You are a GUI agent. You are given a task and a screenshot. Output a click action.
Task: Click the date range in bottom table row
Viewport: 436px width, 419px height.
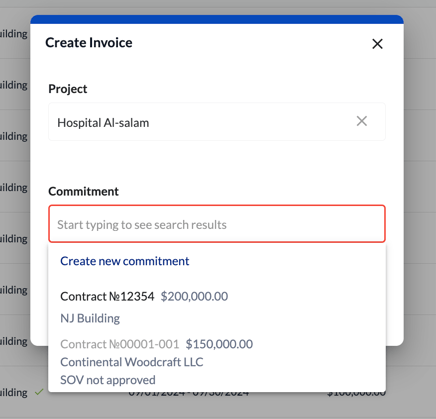[x=189, y=394]
